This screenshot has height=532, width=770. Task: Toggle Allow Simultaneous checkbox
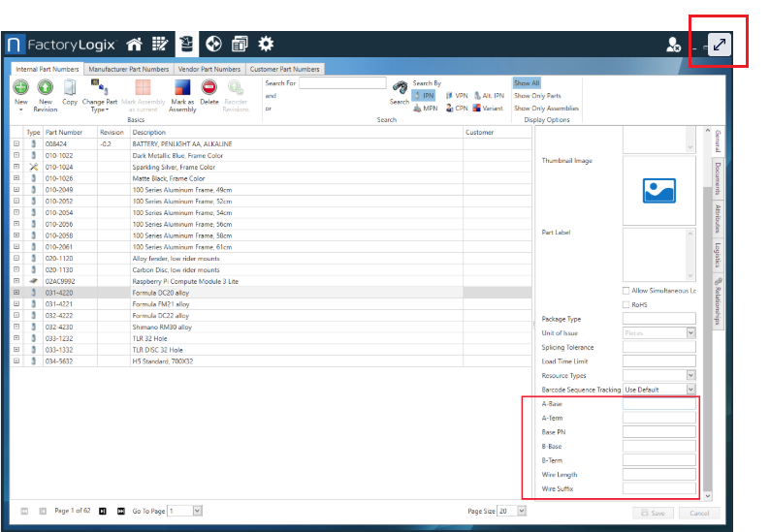[626, 291]
